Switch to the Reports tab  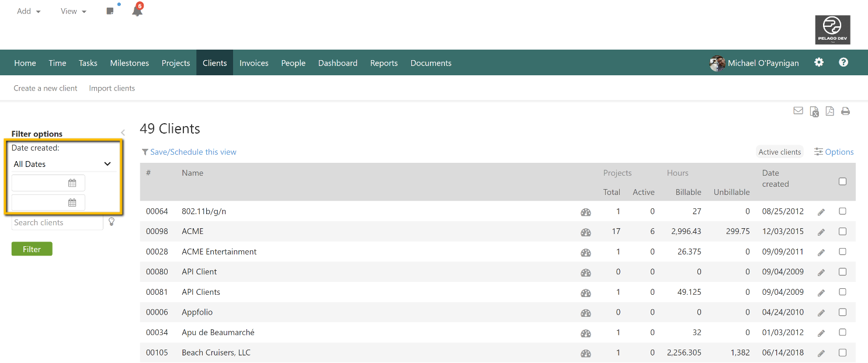coord(384,63)
